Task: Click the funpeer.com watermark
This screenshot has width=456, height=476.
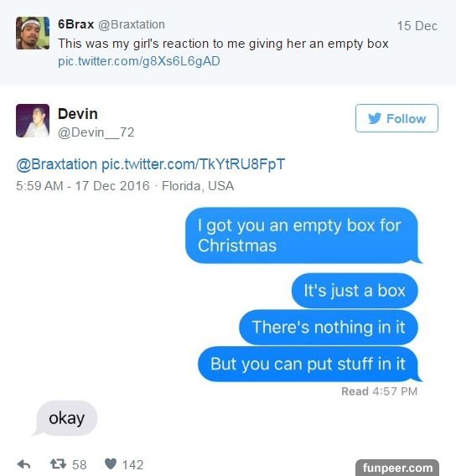Action: 397,468
